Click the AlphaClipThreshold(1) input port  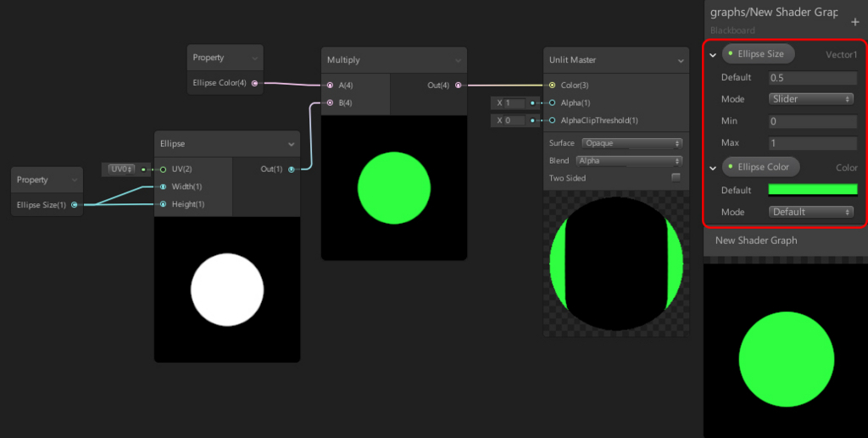(552, 120)
